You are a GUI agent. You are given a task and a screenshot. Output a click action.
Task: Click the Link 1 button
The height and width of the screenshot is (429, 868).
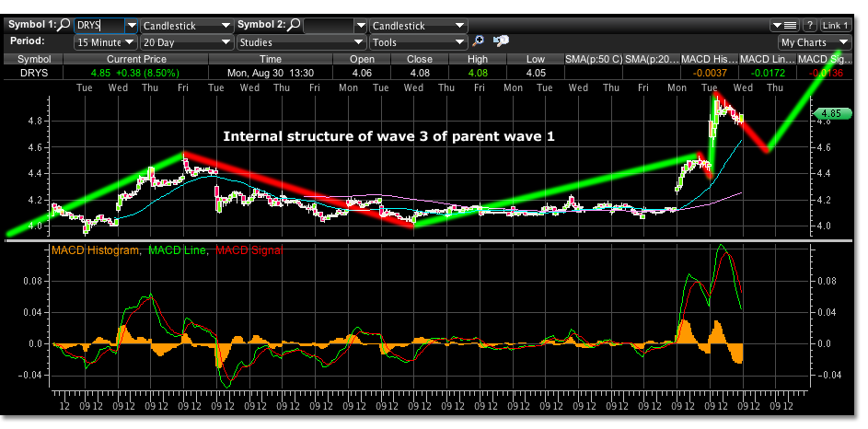tap(835, 26)
